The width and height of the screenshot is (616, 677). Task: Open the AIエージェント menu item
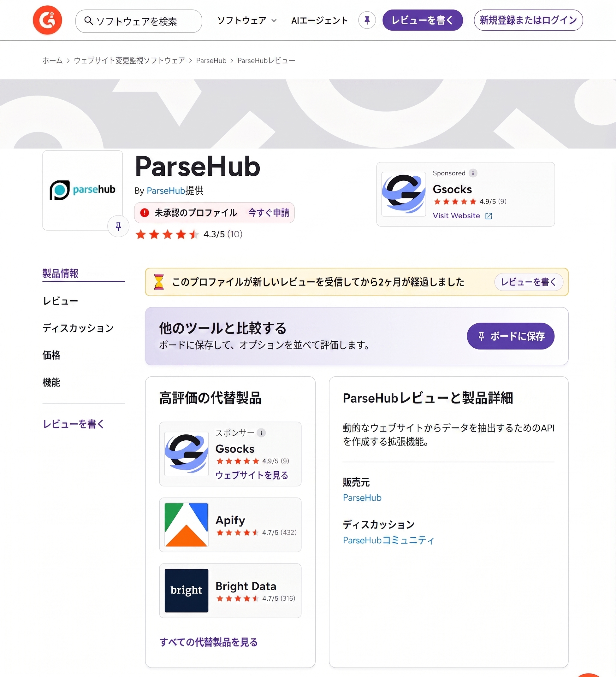(319, 21)
